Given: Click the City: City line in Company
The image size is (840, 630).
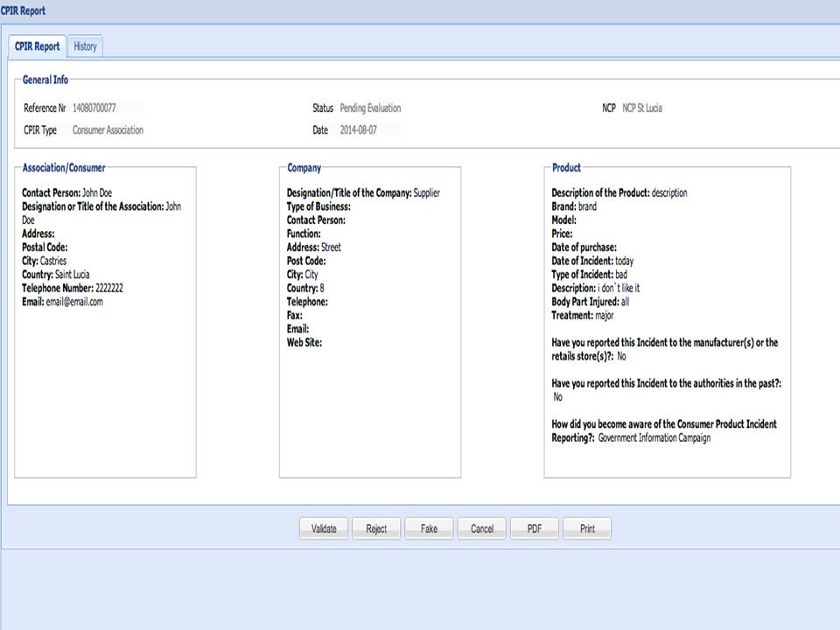Looking at the screenshot, I should tap(302, 274).
